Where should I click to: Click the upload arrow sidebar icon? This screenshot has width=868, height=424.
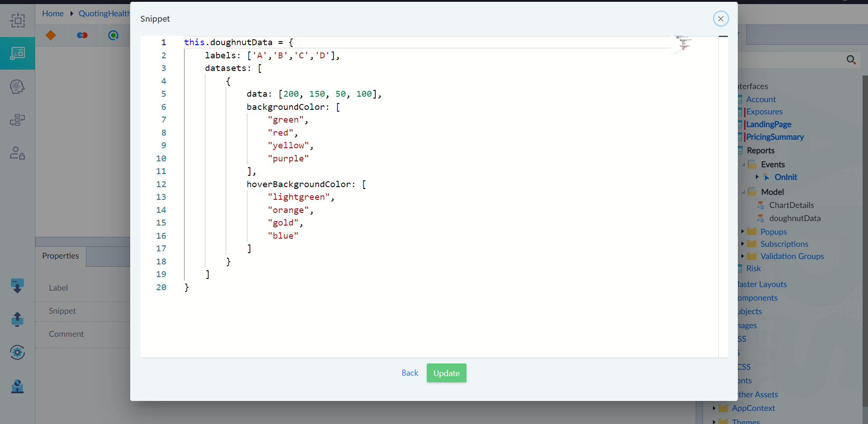17,319
